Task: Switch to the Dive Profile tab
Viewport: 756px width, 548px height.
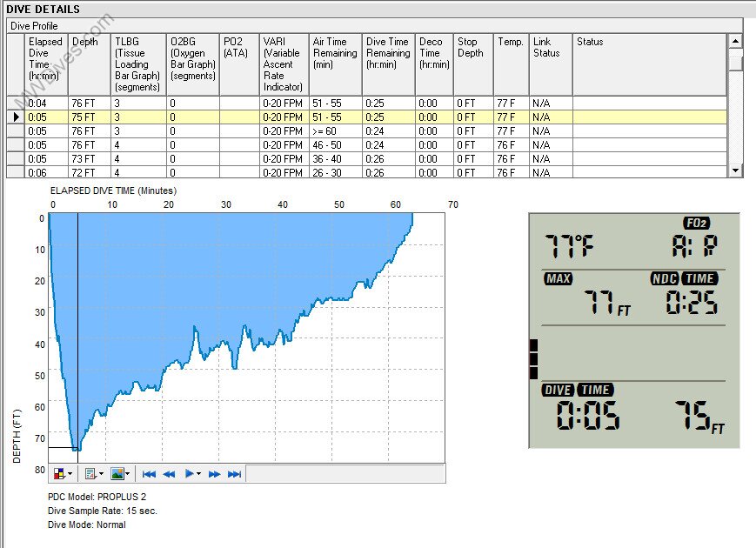Action: [34, 26]
